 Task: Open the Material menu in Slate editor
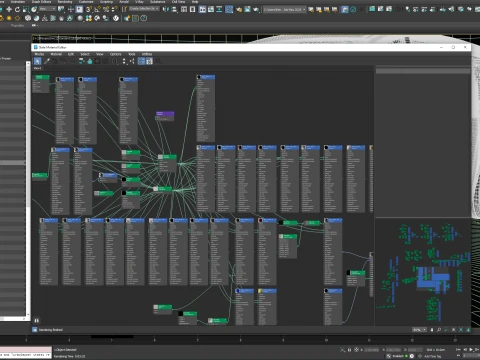pos(56,54)
